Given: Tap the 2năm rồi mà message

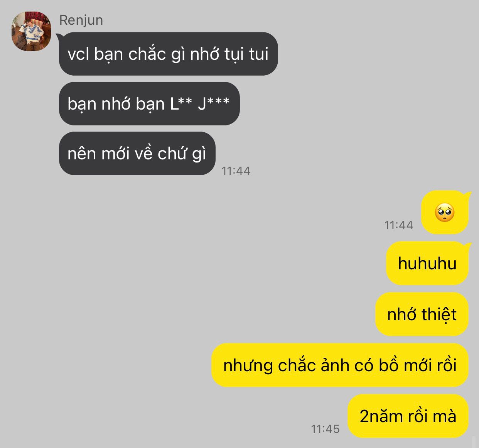Looking at the screenshot, I should click(408, 416).
